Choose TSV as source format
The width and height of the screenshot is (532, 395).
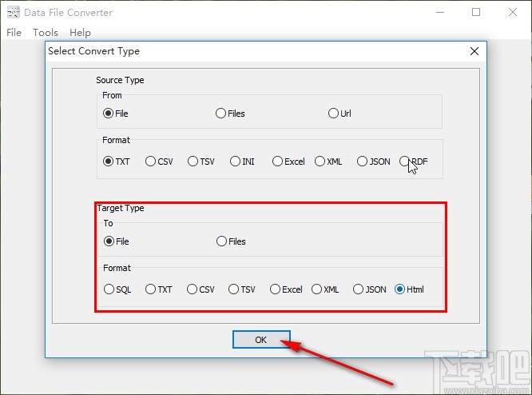(x=201, y=162)
